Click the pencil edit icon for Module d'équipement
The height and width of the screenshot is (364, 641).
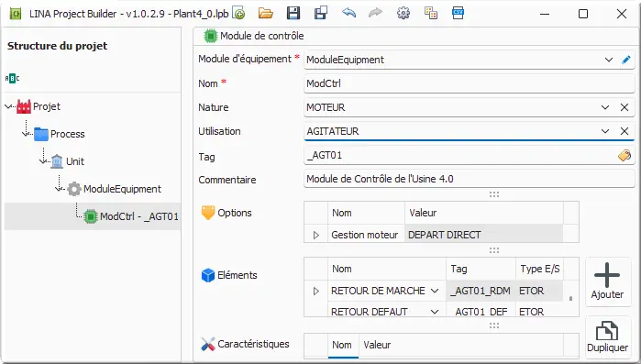point(626,60)
